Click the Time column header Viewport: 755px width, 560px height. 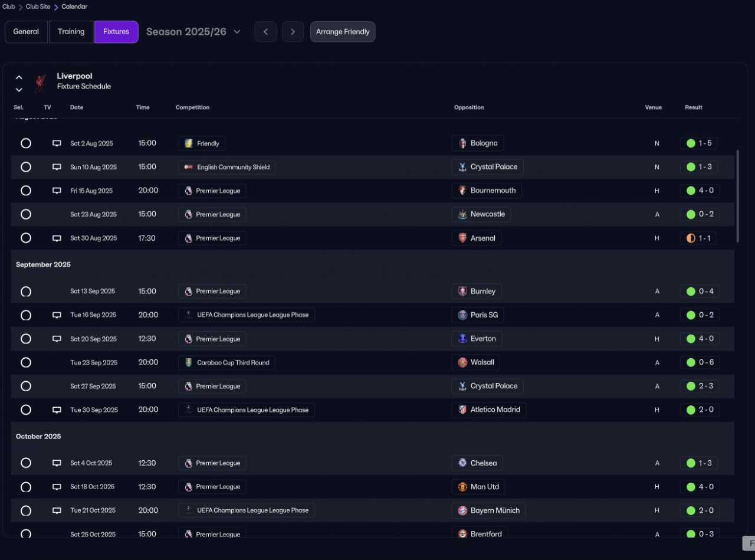point(143,107)
